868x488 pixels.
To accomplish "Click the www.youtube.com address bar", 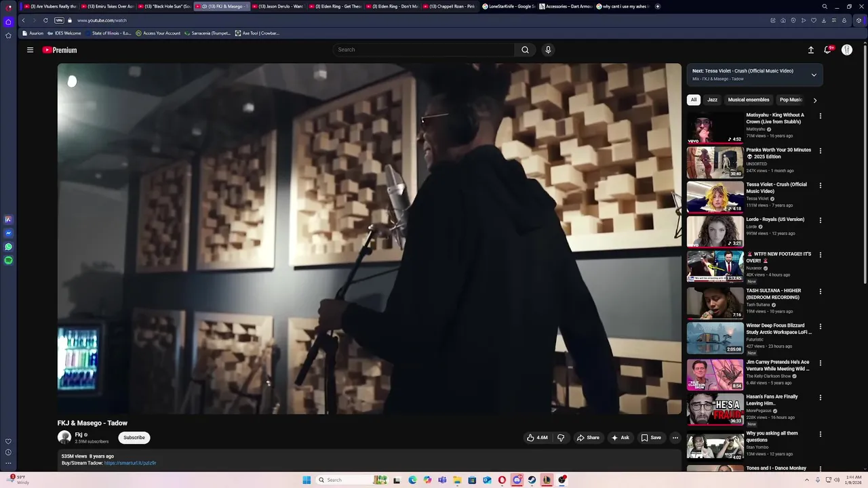I will [x=102, y=20].
